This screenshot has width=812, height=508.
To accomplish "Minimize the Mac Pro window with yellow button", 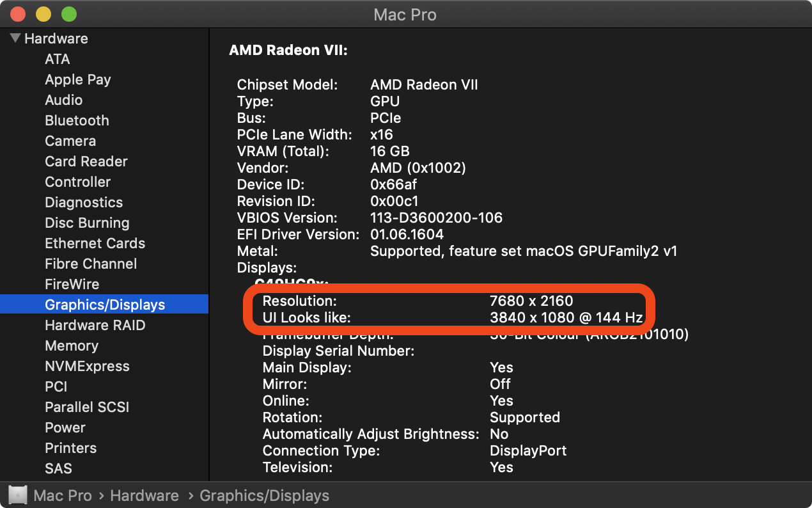I will (x=43, y=14).
